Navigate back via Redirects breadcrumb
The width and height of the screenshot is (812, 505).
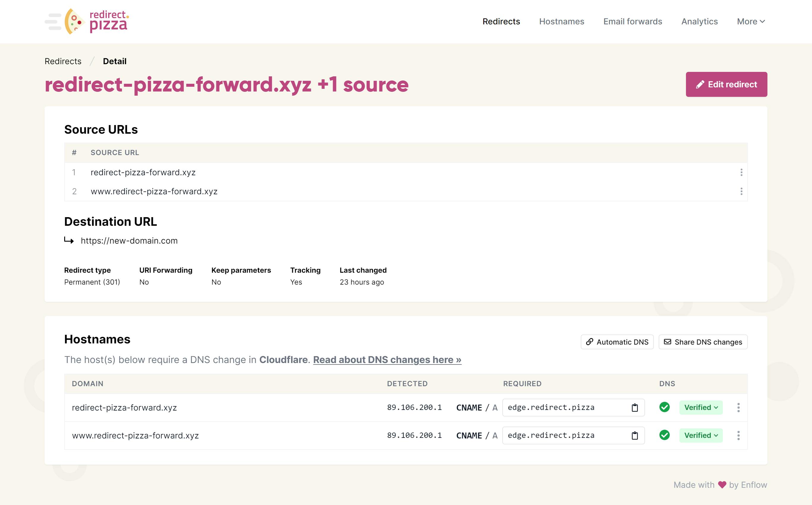pos(63,61)
